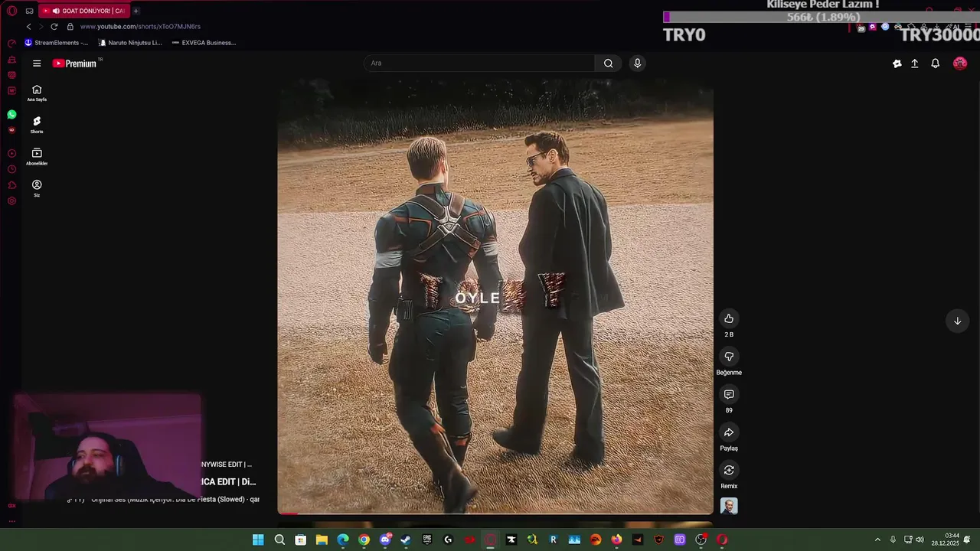This screenshot has width=980, height=551.
Task: Open GX Cleaner icon in Opera sidebar
Action: [x=11, y=60]
